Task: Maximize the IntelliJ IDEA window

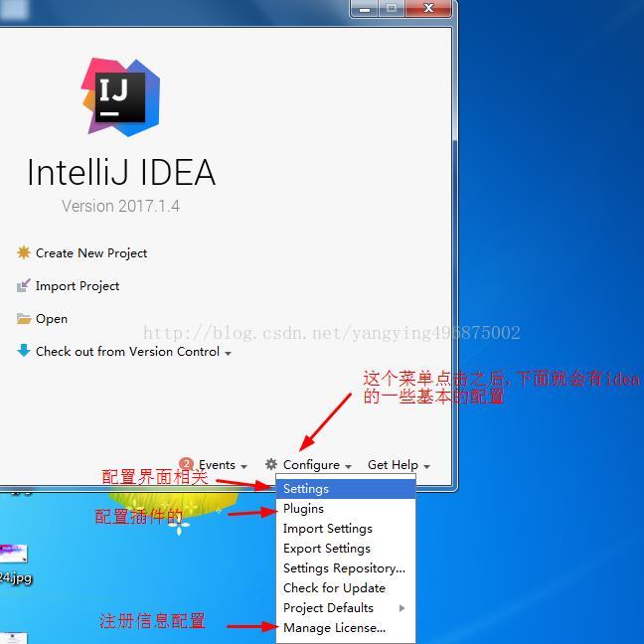Action: pyautogui.click(x=392, y=9)
